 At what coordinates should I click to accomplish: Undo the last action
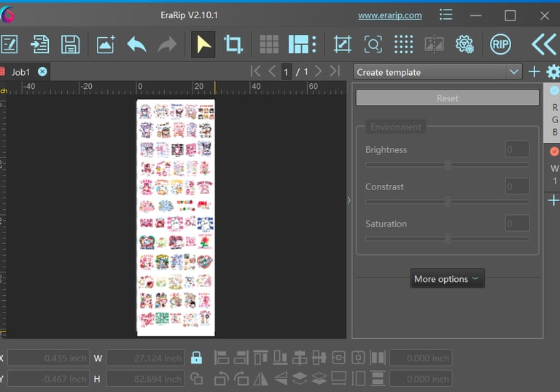click(136, 44)
